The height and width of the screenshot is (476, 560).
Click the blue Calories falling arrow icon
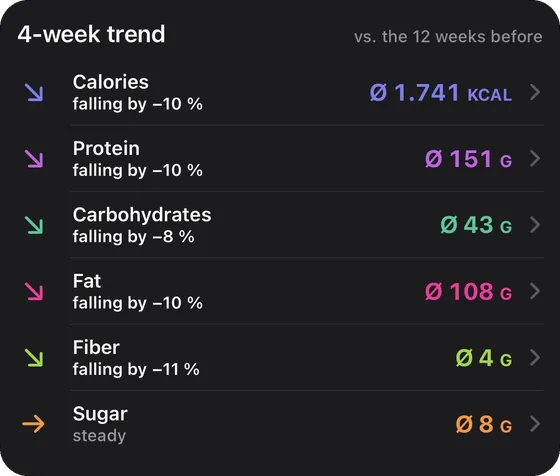tap(34, 92)
